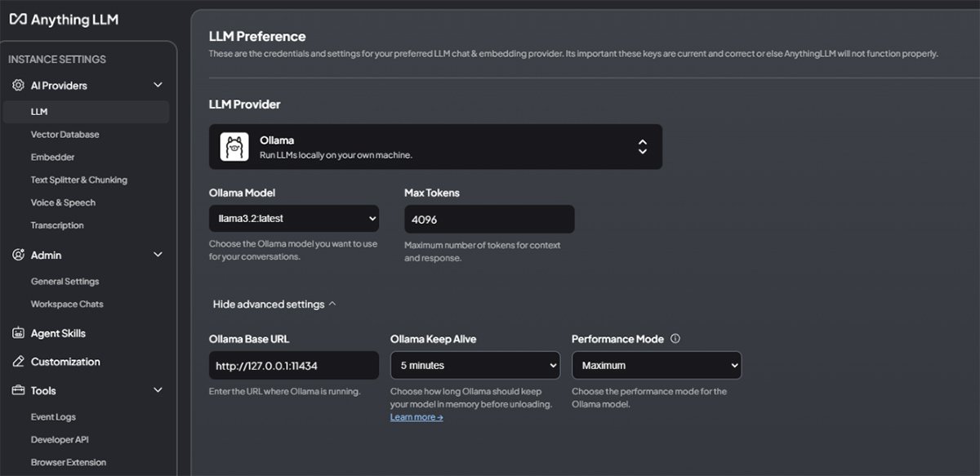The image size is (980, 476).
Task: Click the Ollama llama logo icon
Action: [234, 147]
